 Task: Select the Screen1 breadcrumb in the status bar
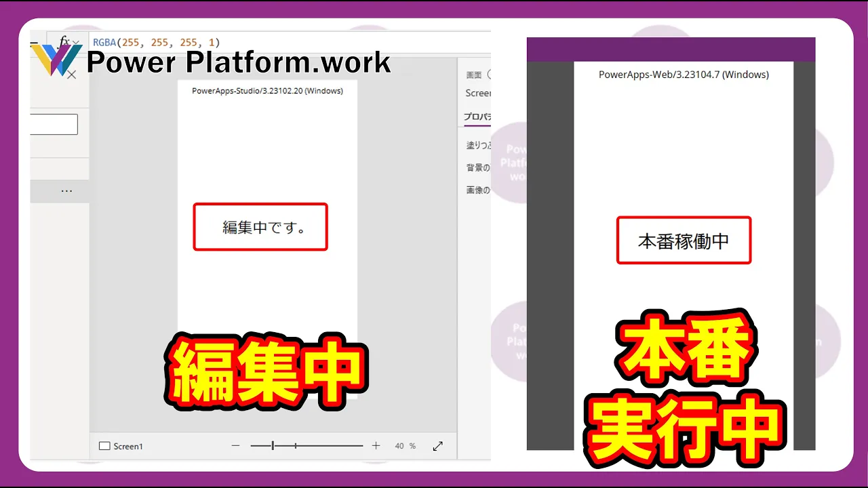point(121,446)
